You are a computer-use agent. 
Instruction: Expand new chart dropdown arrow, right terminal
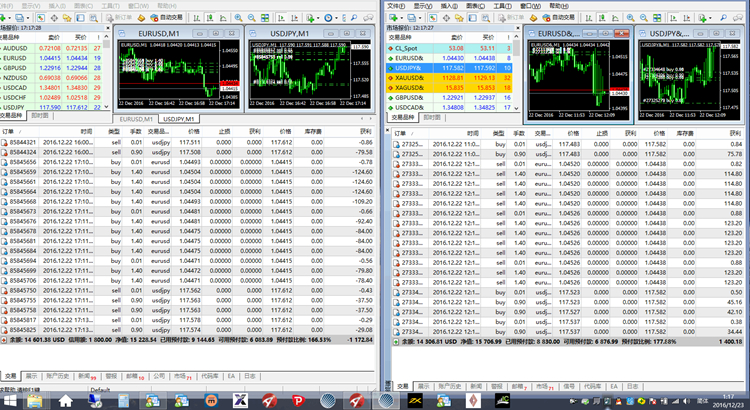click(402, 18)
